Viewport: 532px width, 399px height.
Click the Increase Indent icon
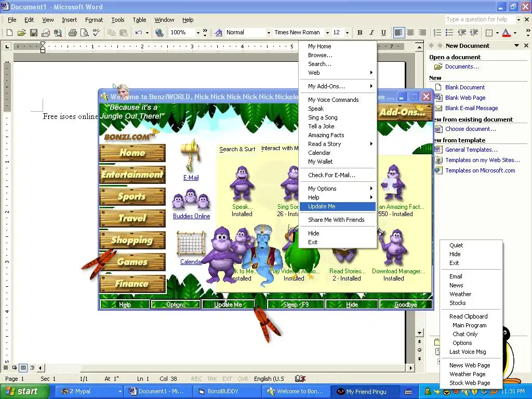point(474,33)
